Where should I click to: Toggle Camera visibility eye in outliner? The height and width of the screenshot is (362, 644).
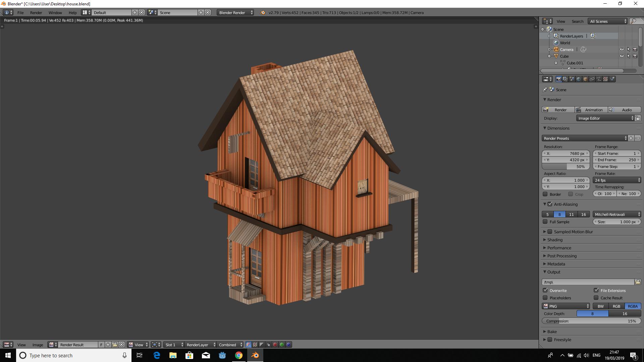(622, 49)
